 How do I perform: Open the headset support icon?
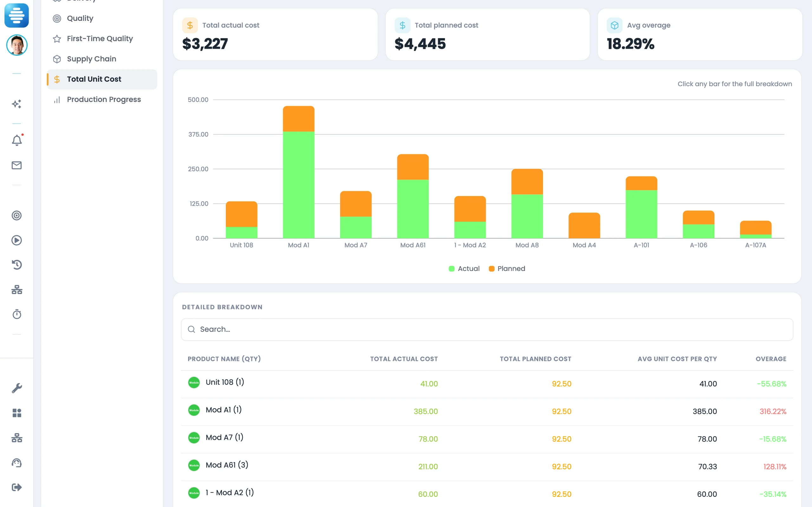tap(17, 463)
